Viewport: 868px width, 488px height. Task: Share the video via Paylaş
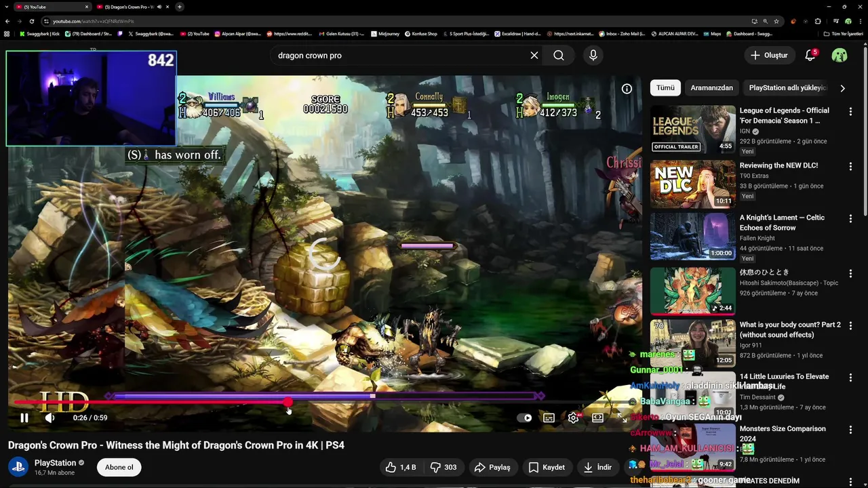pyautogui.click(x=492, y=467)
